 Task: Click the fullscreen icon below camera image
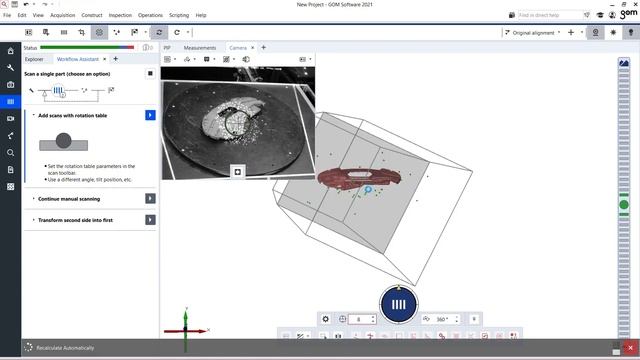238,172
